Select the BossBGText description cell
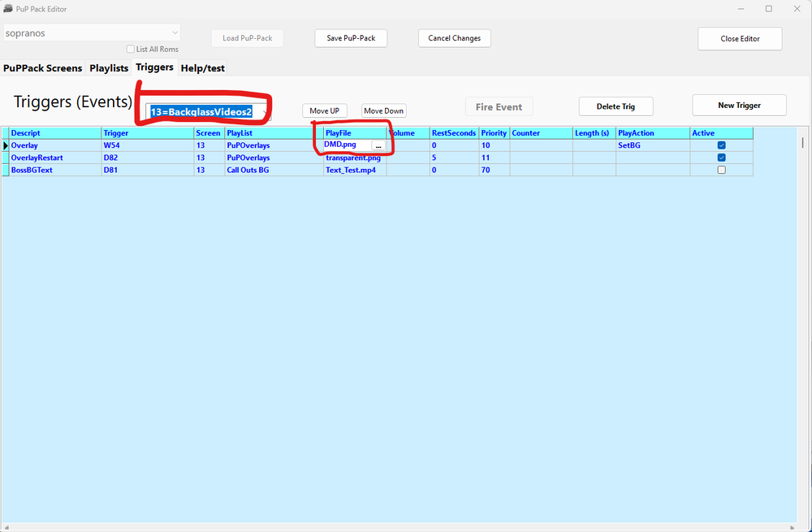The width and height of the screenshot is (812, 532). tap(55, 170)
